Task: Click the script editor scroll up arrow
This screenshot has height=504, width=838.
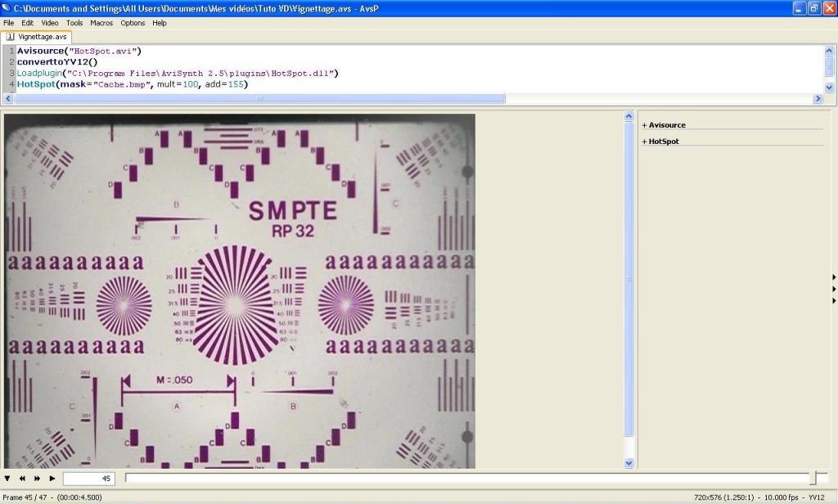Action: click(x=829, y=51)
